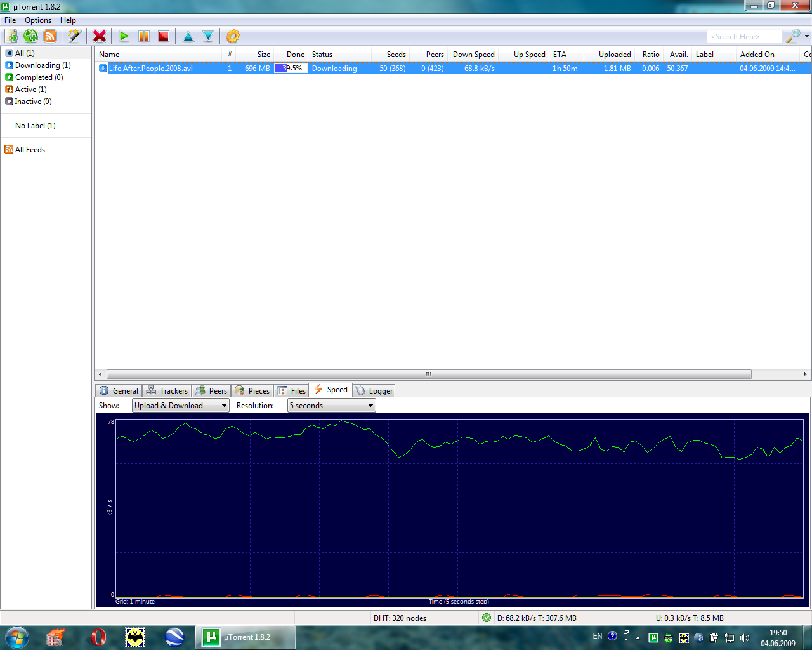Viewport: 812px width, 650px height.
Task: Focus the Search Here field
Action: (744, 37)
